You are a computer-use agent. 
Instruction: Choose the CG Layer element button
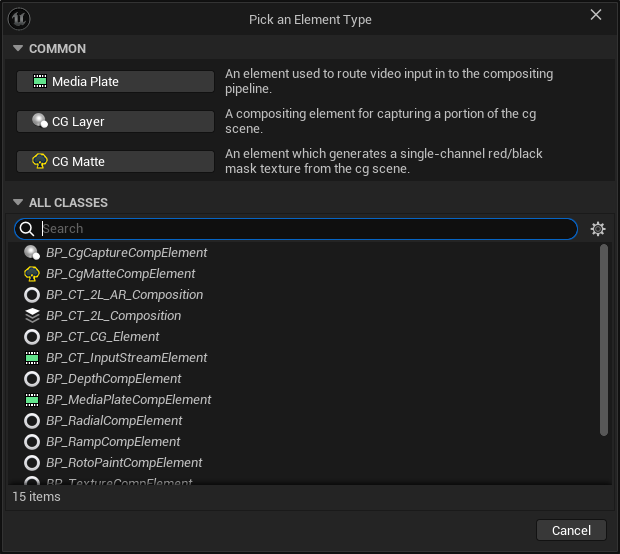[115, 122]
